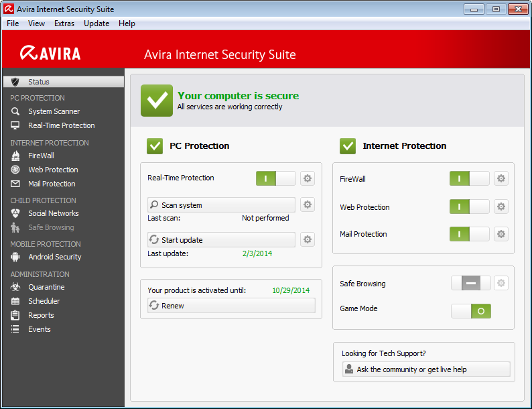Image resolution: width=532 pixels, height=409 pixels.
Task: Click Renew to extend activation
Action: point(230,306)
